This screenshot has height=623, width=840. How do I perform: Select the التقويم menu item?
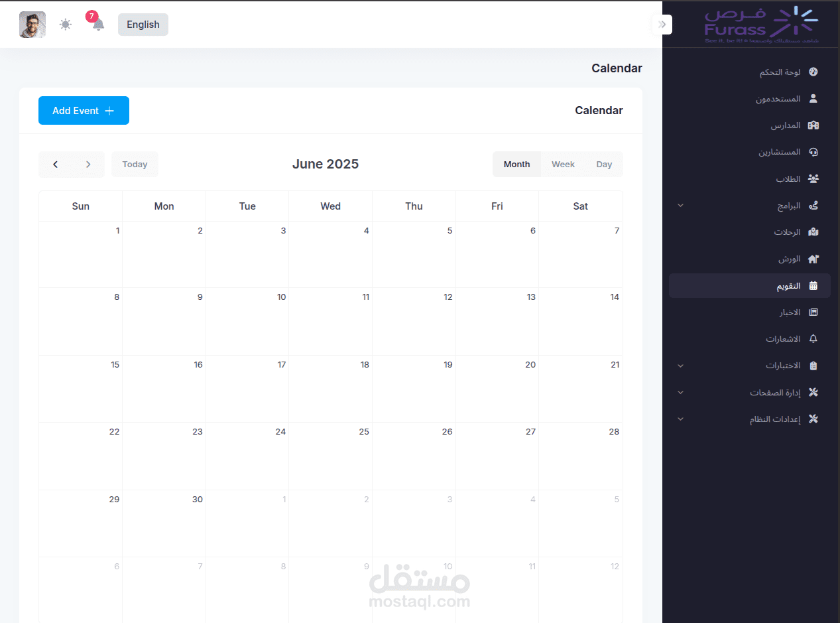pos(749,286)
